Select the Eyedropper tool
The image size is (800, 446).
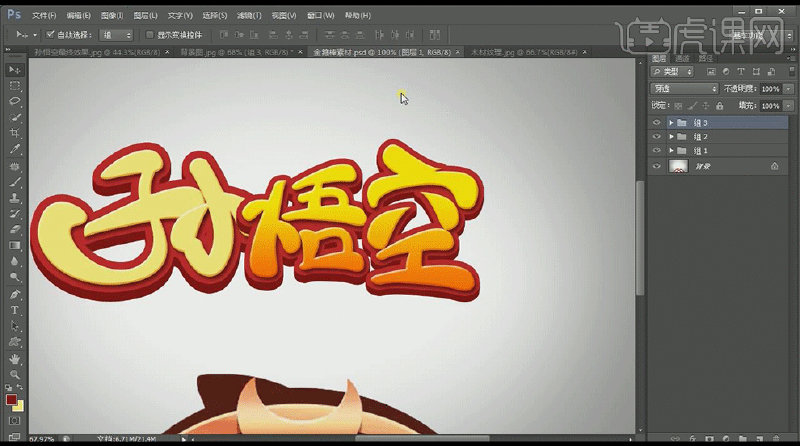[14, 149]
